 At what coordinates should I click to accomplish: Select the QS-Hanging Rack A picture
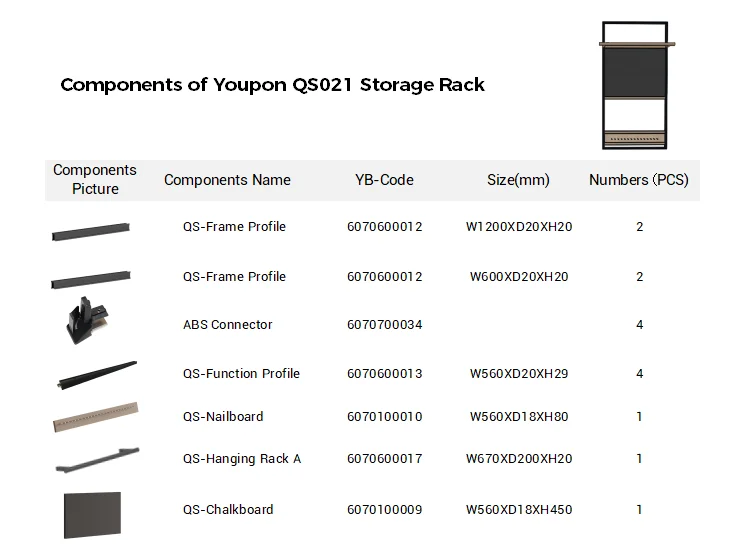[96, 461]
